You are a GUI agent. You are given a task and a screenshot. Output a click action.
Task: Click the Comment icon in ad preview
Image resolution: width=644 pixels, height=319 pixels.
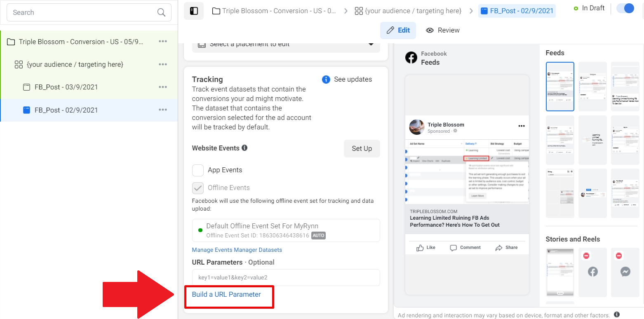click(x=454, y=248)
